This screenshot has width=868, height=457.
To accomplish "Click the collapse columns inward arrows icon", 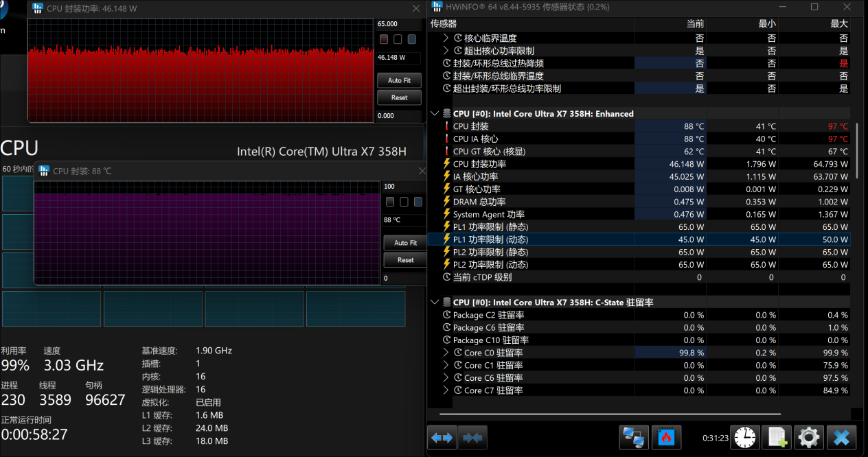I will point(472,437).
